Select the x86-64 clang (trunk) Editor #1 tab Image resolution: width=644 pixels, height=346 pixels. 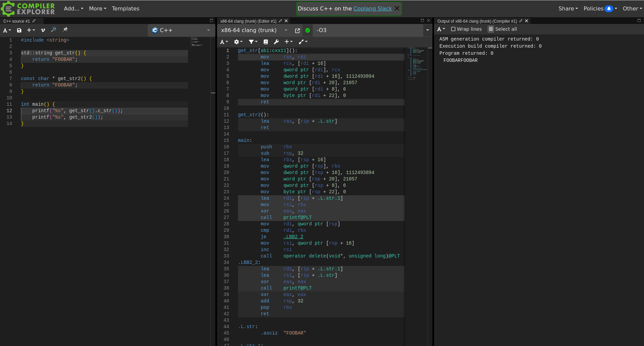pos(248,21)
